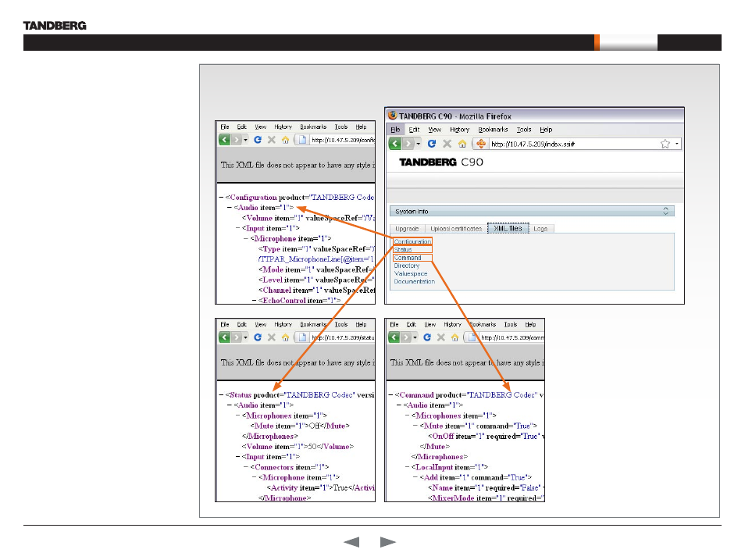Click forward arrow in Command XML window
The height and width of the screenshot is (560, 745).
point(406,337)
